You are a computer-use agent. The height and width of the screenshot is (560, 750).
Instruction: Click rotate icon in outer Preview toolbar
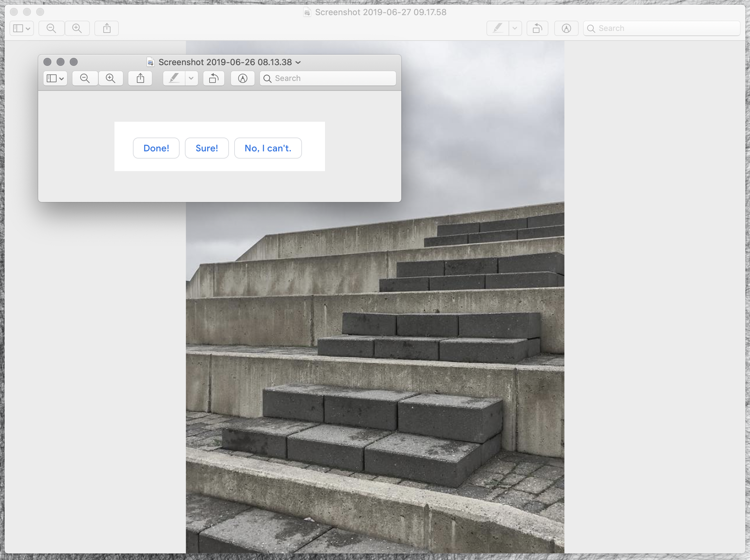pyautogui.click(x=537, y=28)
